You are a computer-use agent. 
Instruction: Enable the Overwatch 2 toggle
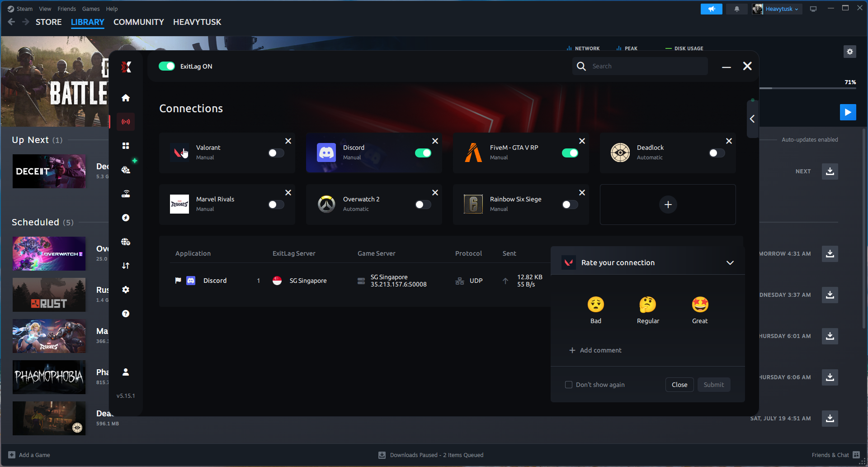point(423,205)
